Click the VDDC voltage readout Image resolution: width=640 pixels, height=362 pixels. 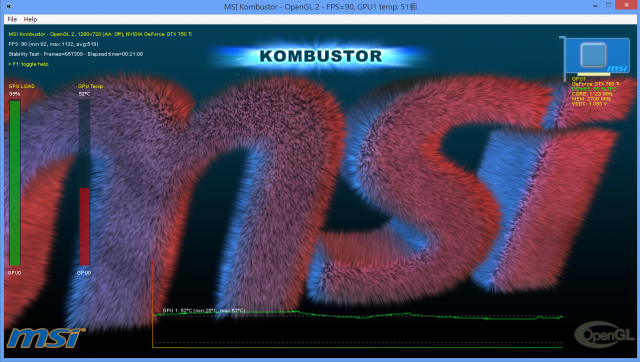click(x=589, y=104)
